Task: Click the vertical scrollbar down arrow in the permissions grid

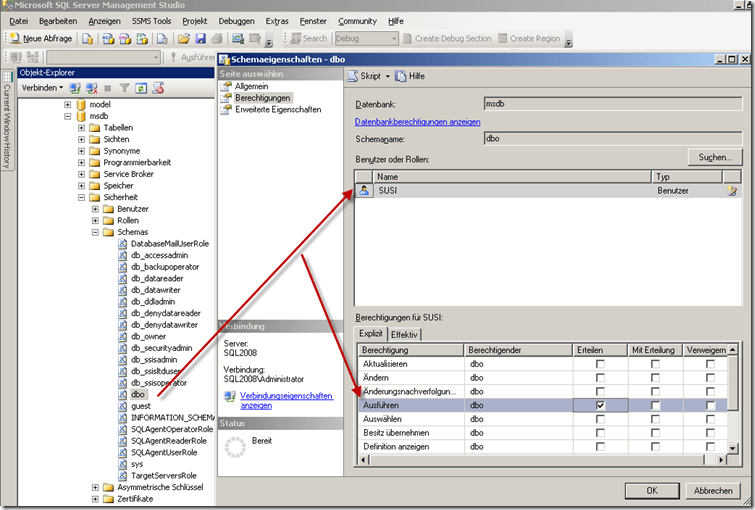Action: pos(732,448)
